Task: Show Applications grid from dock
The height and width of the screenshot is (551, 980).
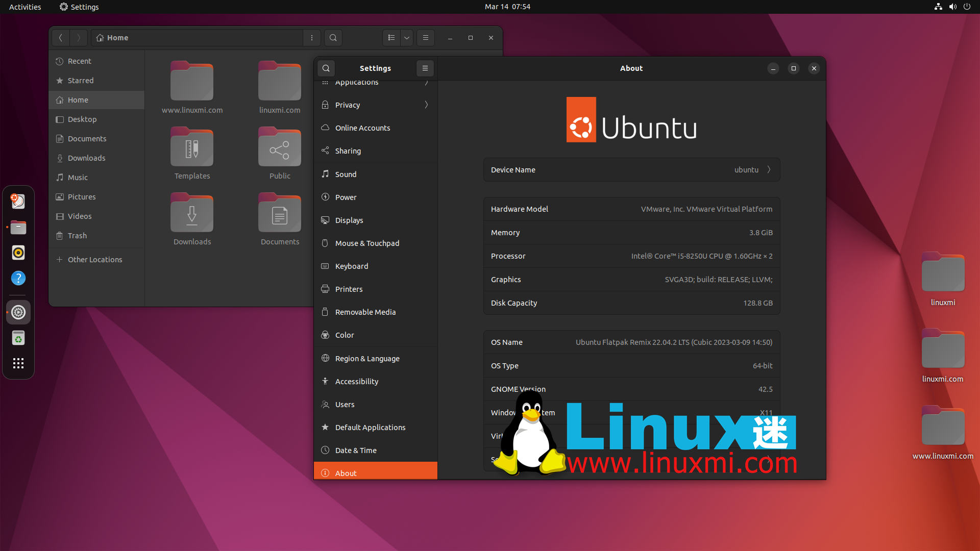Action: coord(18,363)
